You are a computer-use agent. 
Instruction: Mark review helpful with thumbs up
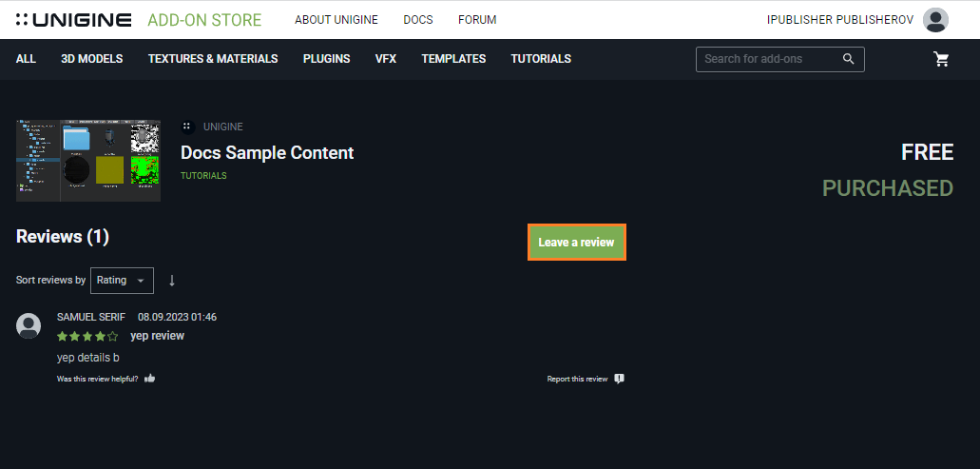coord(149,379)
